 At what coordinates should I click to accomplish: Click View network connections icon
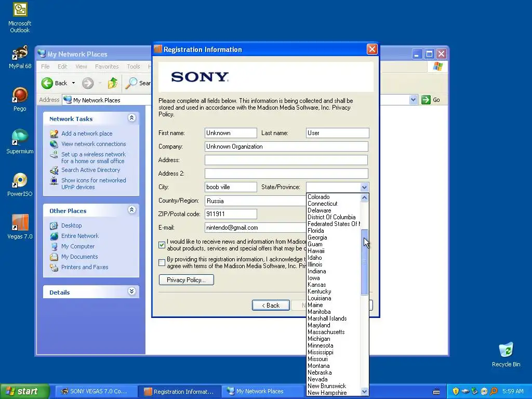pos(54,144)
